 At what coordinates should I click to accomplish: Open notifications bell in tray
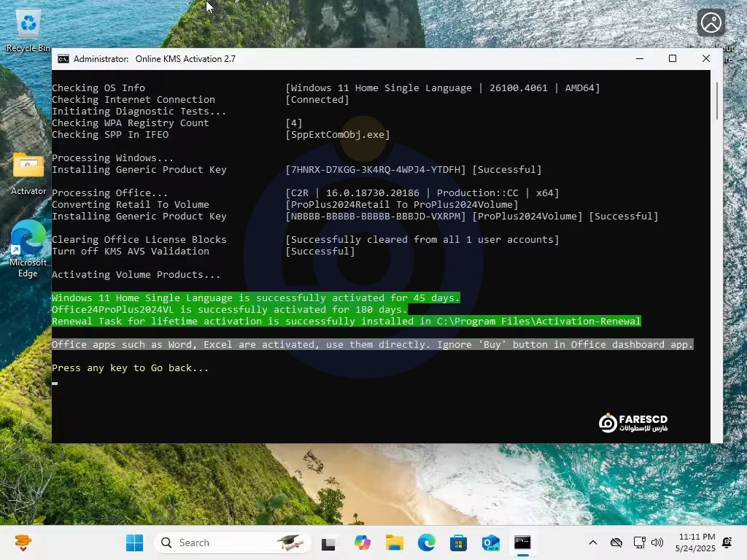coord(727,542)
